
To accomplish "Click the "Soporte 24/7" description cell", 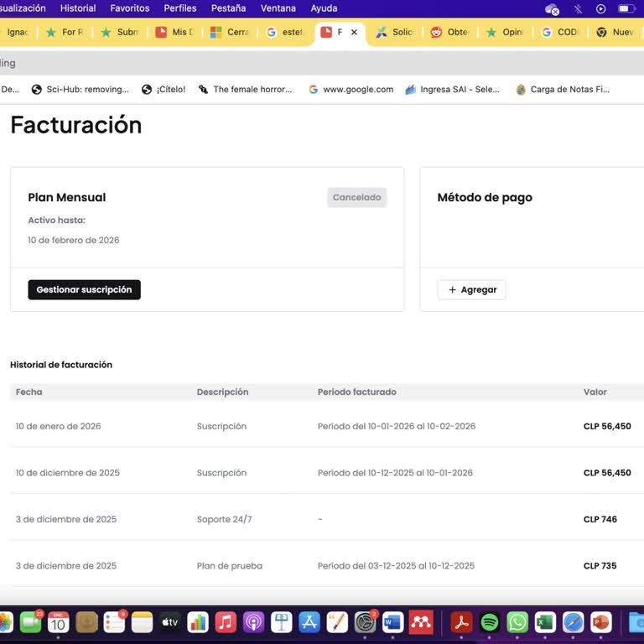I will [x=224, y=519].
